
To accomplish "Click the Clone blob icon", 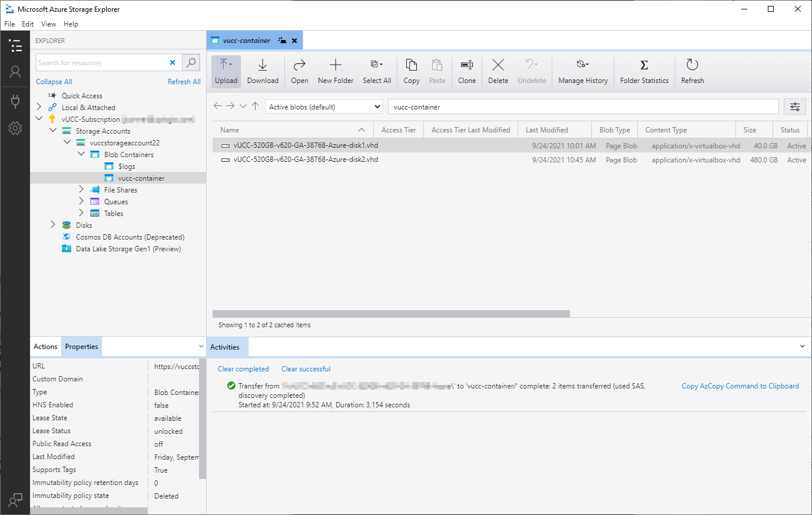I will (x=466, y=71).
